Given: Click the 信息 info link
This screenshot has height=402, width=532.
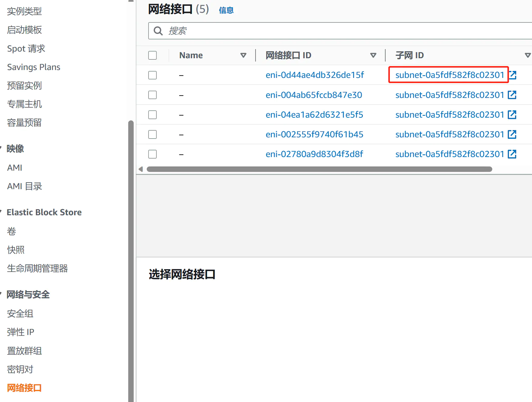Looking at the screenshot, I should [226, 10].
